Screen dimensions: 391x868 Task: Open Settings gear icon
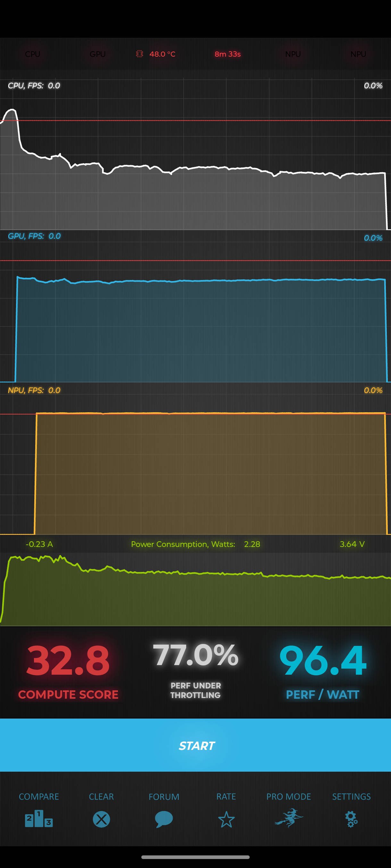coord(351,819)
